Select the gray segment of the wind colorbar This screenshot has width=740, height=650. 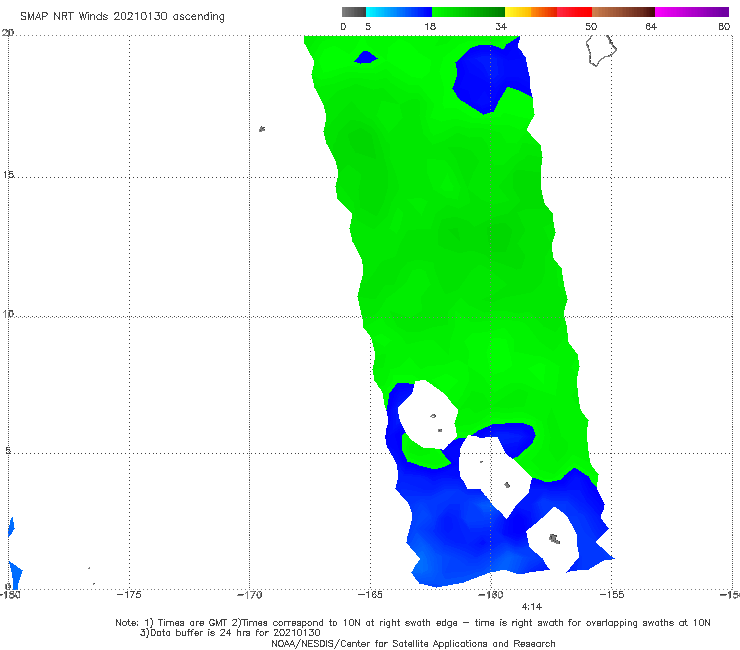pos(354,12)
